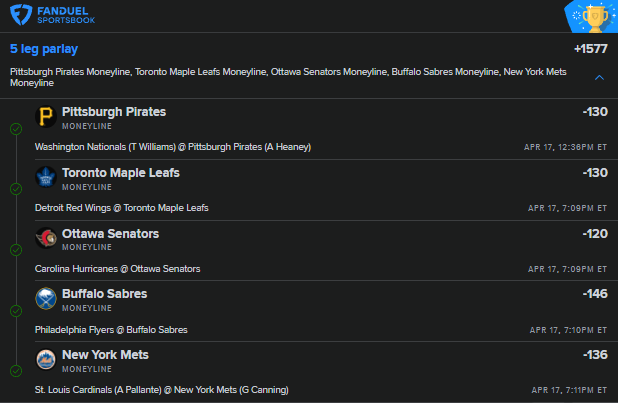Open Philadelphia Flyers @ Buffalo Sabres matchup

[111, 329]
